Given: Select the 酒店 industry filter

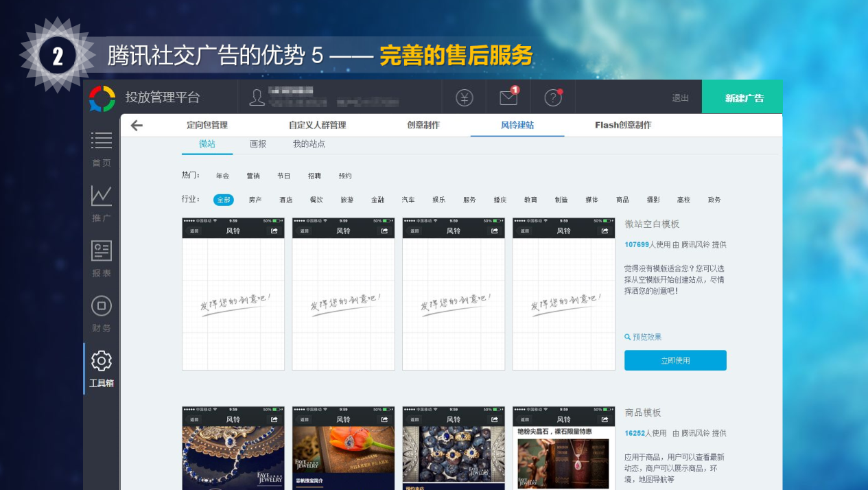Looking at the screenshot, I should tap(285, 200).
